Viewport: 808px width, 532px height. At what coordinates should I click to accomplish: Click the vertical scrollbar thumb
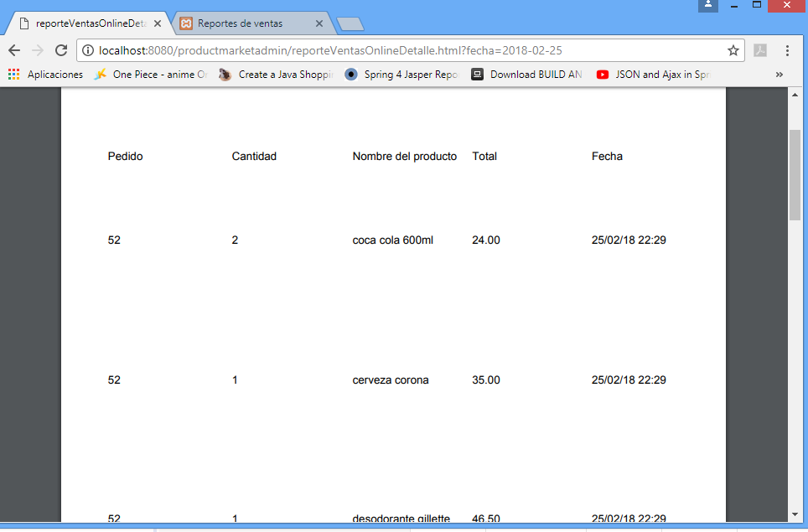click(795, 175)
